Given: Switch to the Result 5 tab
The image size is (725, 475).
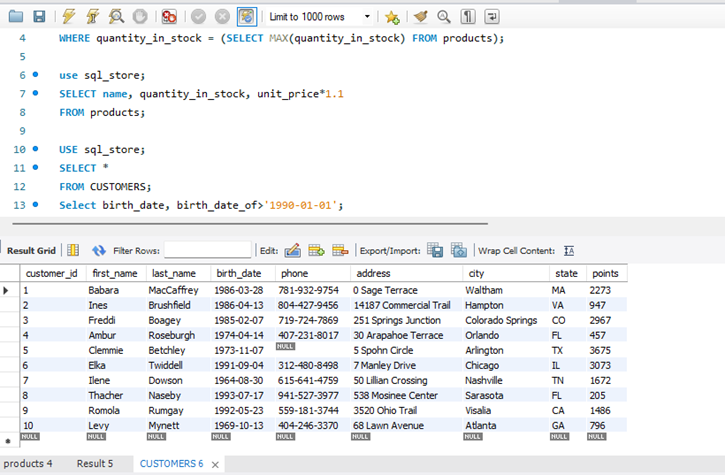Looking at the screenshot, I should point(95,463).
